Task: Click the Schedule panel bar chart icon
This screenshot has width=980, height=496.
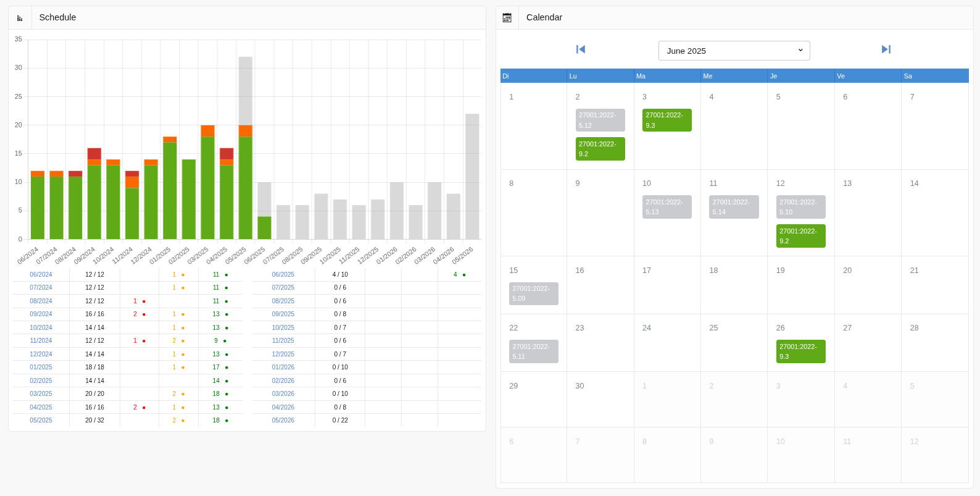Action: pos(20,18)
